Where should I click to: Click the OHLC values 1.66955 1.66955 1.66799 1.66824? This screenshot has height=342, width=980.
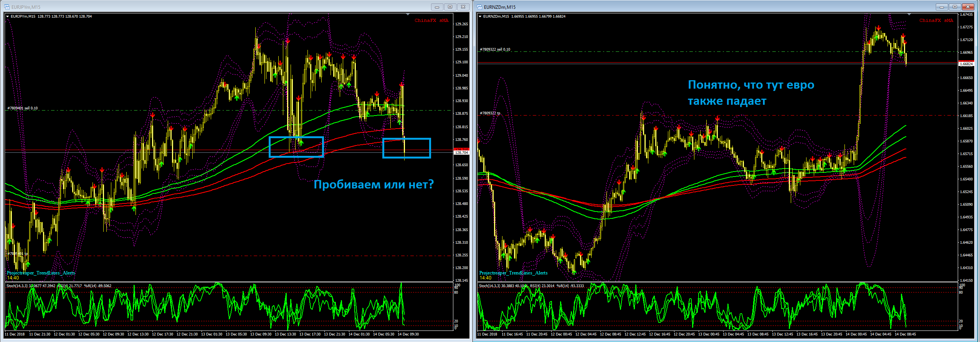[x=538, y=17]
